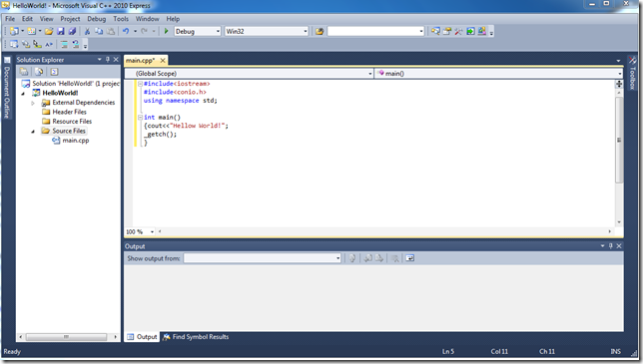
Task: Close the main.cpp editor tab
Action: coord(163,60)
